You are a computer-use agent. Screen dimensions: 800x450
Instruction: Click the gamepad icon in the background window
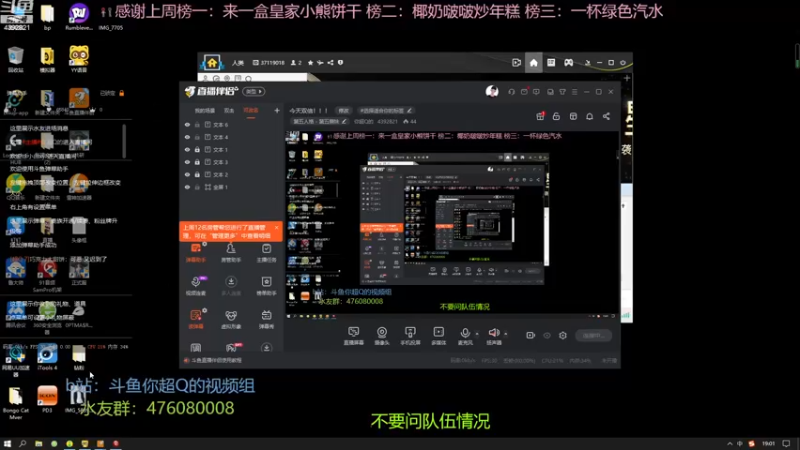click(568, 63)
